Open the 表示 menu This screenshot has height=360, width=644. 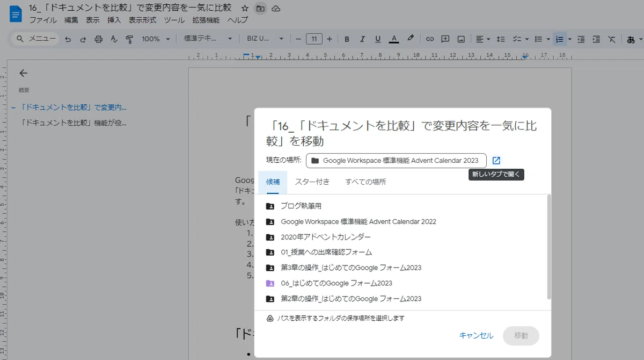[93, 20]
